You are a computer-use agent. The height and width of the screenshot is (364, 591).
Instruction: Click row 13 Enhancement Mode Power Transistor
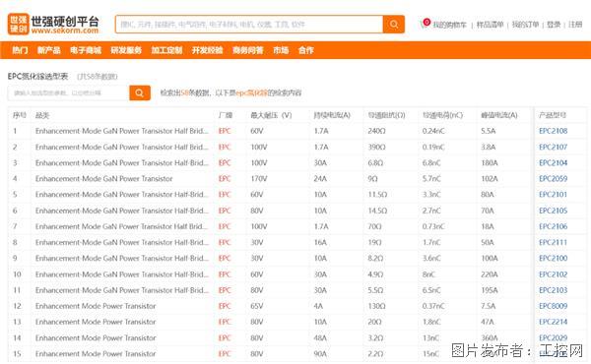[x=96, y=322]
